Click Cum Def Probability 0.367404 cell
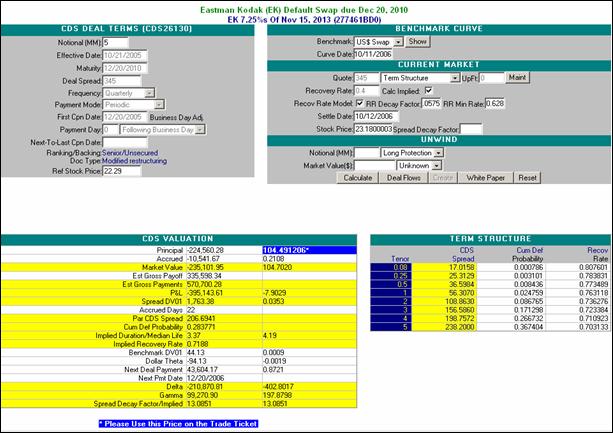 tap(511, 327)
